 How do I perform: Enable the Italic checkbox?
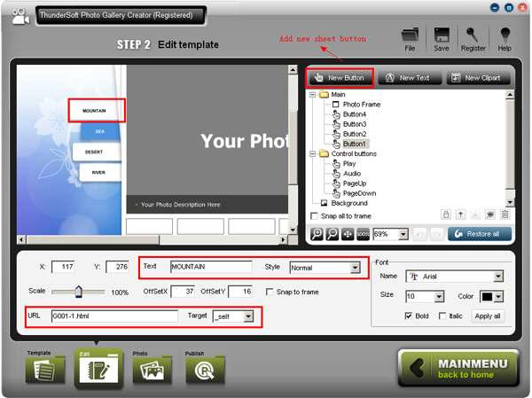(442, 316)
